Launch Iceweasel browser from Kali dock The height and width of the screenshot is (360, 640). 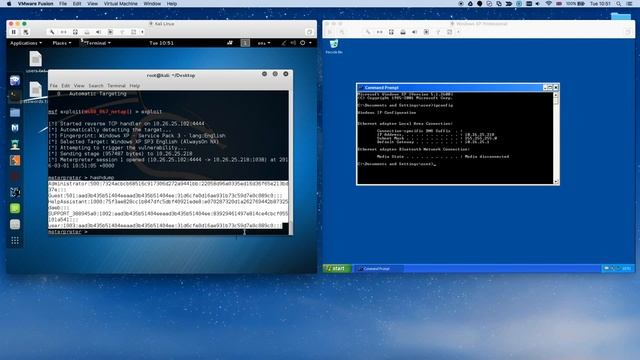coord(15,80)
